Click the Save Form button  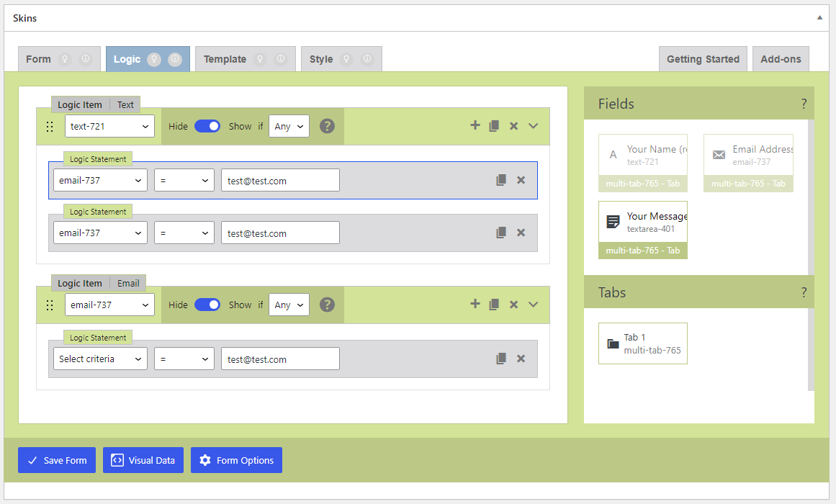point(57,460)
